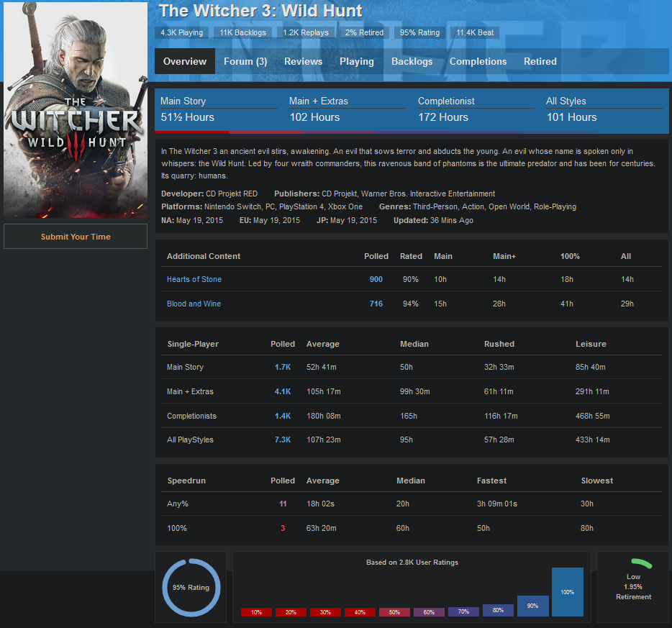Click the 'Based on 2.8K User Ratings' text
Screen dimensions: 672x628
coord(412,563)
